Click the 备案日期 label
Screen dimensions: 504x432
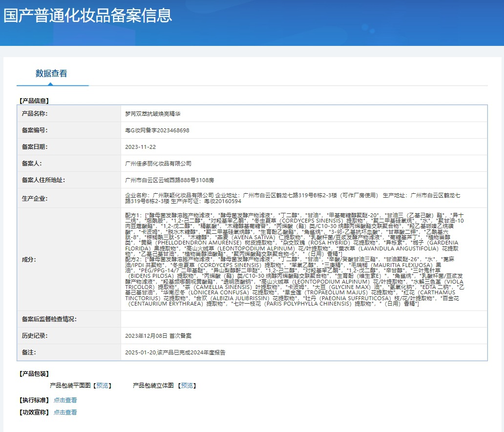tap(35, 147)
